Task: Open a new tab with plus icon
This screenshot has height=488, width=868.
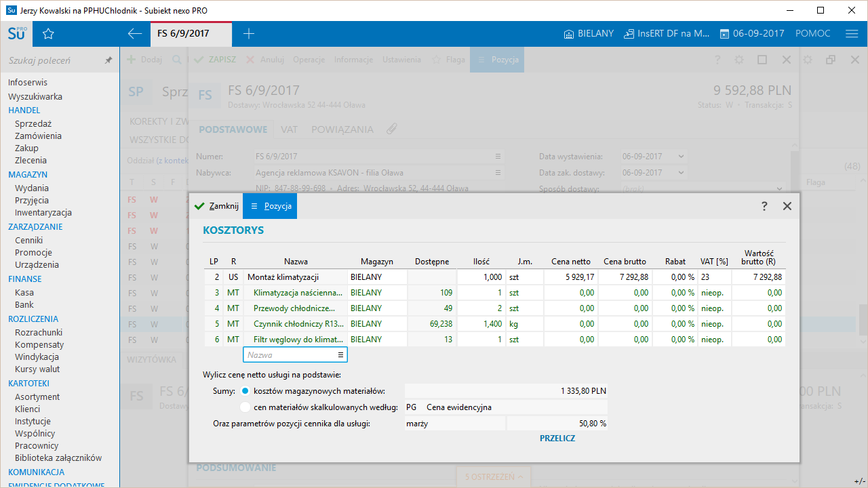Action: point(249,34)
